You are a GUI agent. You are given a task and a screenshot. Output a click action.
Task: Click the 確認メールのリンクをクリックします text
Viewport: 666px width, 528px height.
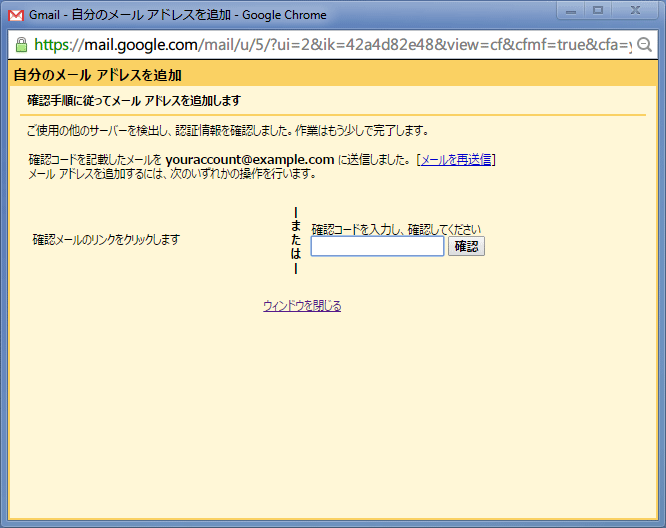pos(106,240)
